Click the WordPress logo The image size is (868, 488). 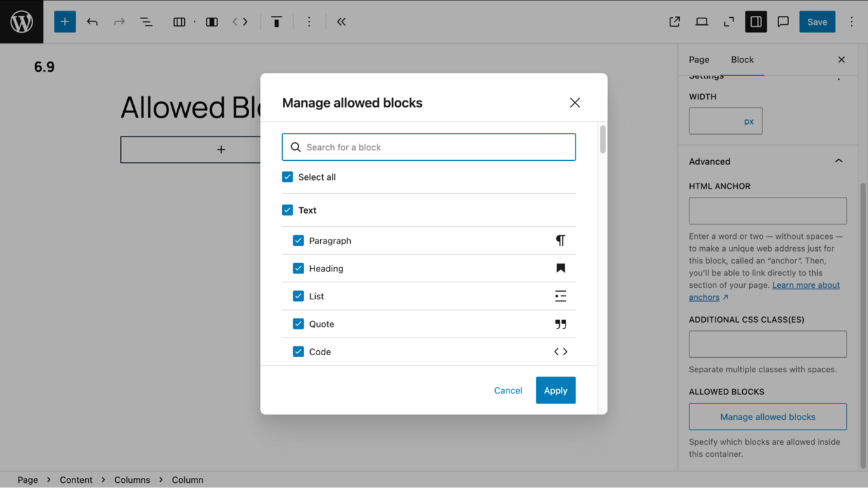(22, 21)
